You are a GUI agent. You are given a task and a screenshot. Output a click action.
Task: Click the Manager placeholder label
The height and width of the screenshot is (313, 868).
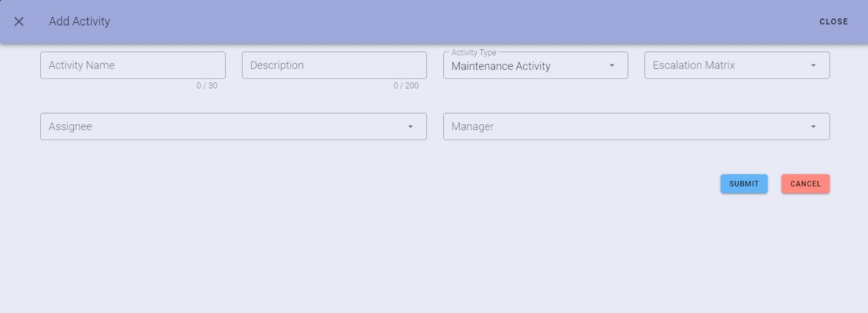[x=473, y=126]
